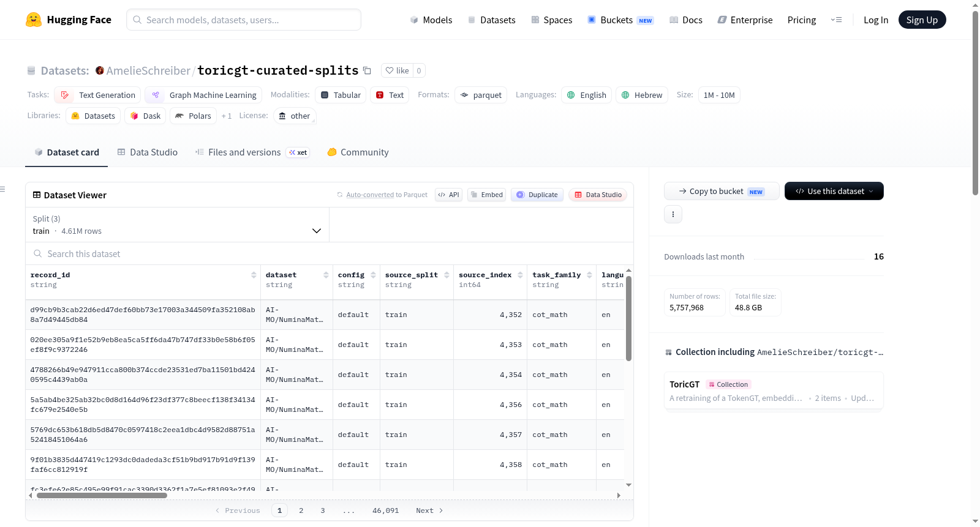This screenshot has width=980, height=527.
Task: Click the parquet format tag
Action: 481,95
